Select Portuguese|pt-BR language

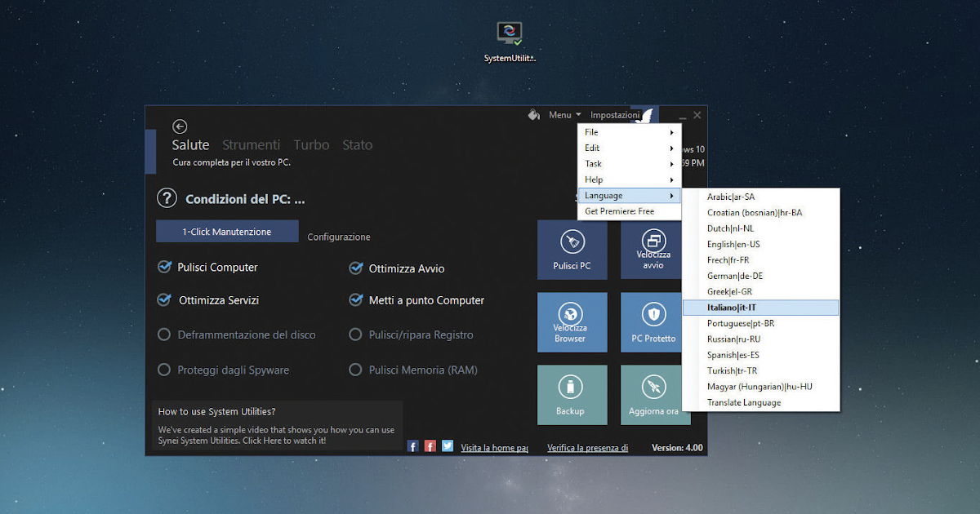tap(761, 323)
